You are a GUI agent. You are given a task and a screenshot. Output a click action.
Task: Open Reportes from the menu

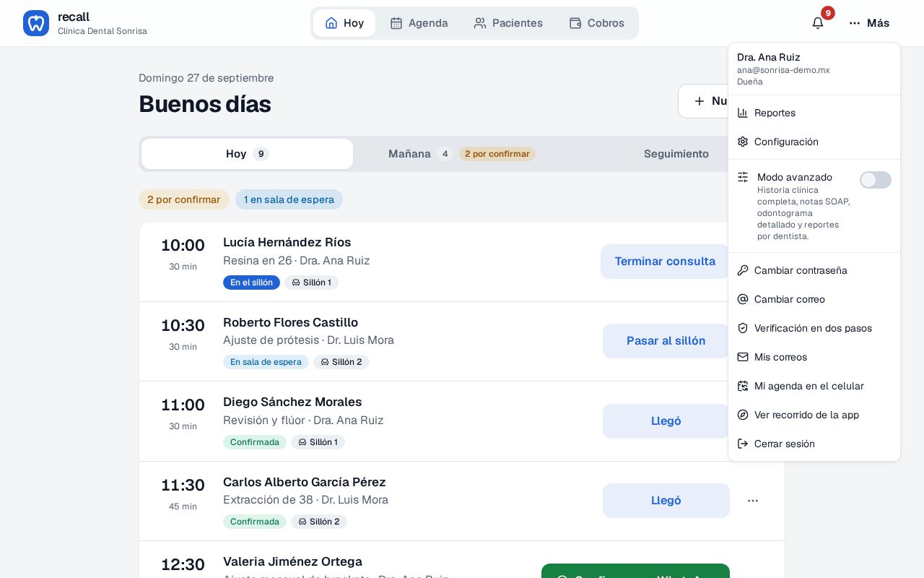814,113
